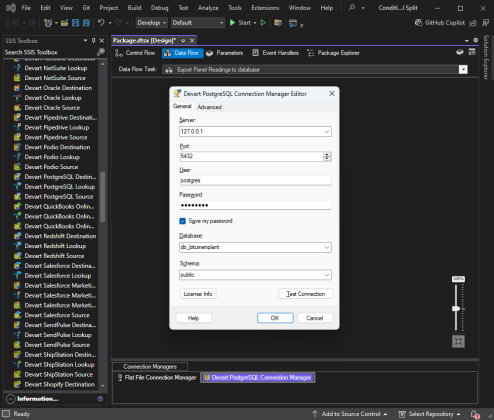Expand the Database combo box
Screen dimensions: 494x420
(327, 247)
